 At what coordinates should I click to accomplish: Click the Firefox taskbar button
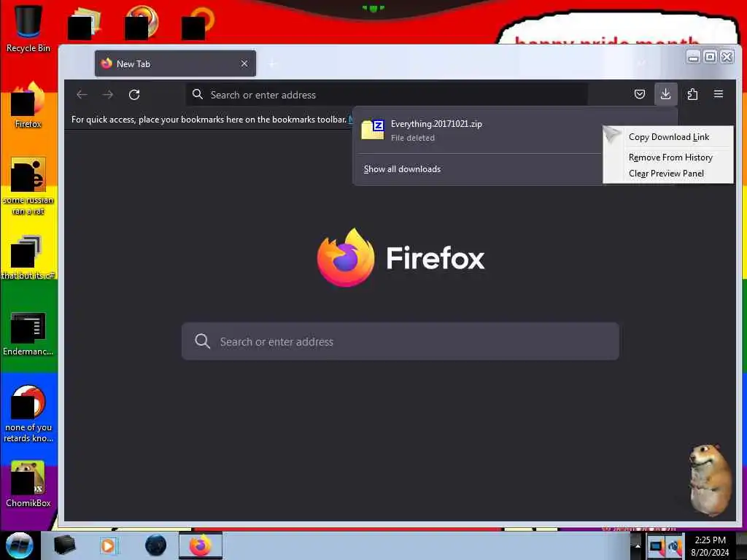pos(201,545)
